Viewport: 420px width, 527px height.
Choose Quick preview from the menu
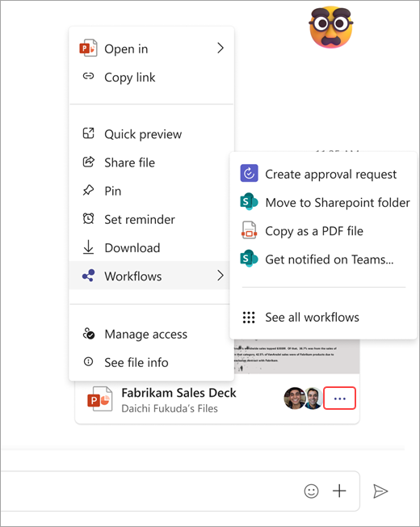pyautogui.click(x=151, y=133)
